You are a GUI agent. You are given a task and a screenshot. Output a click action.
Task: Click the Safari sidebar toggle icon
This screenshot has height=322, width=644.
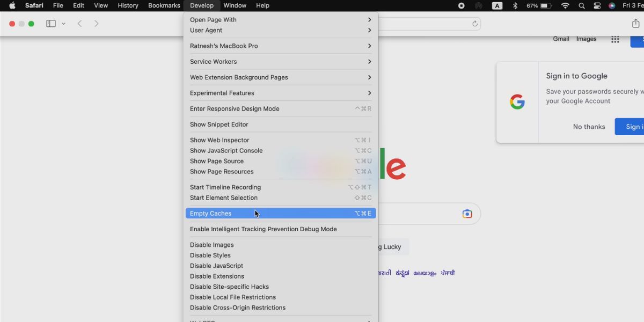pyautogui.click(x=51, y=24)
